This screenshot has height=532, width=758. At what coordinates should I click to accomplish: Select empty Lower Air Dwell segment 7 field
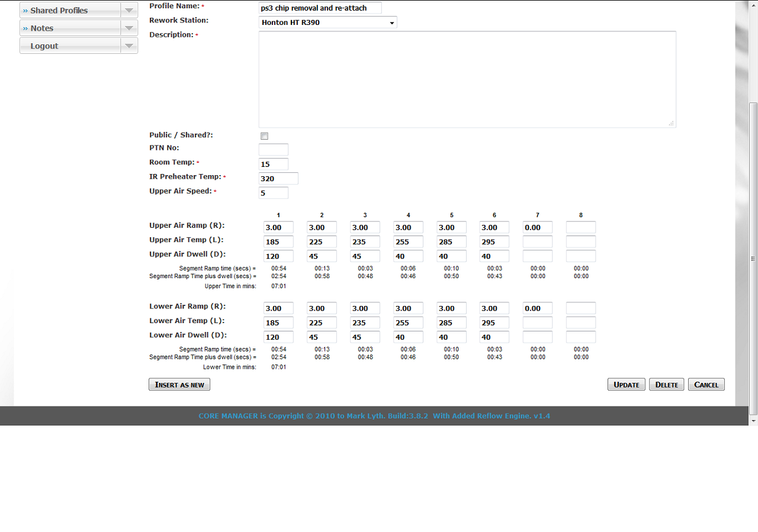pyautogui.click(x=538, y=337)
